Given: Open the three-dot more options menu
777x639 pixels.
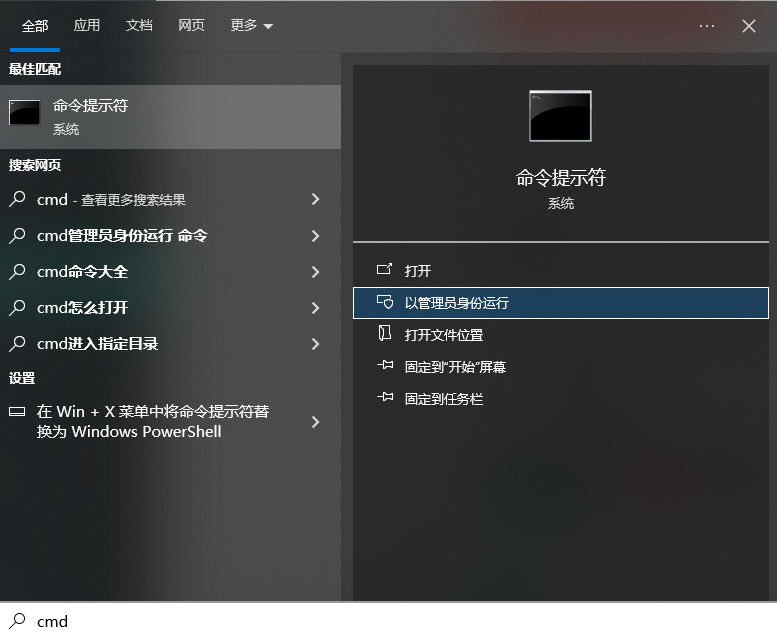Looking at the screenshot, I should point(707,26).
